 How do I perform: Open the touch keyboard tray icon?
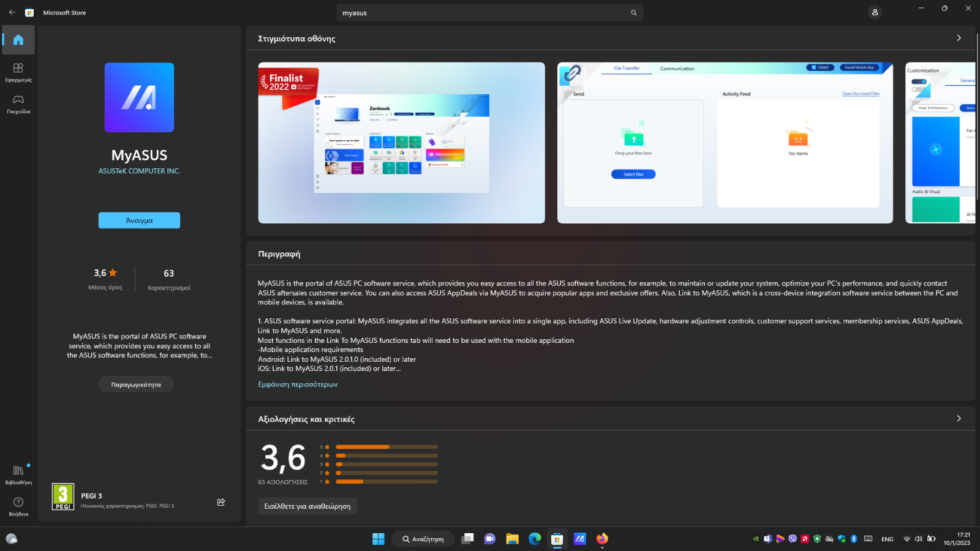(x=868, y=539)
